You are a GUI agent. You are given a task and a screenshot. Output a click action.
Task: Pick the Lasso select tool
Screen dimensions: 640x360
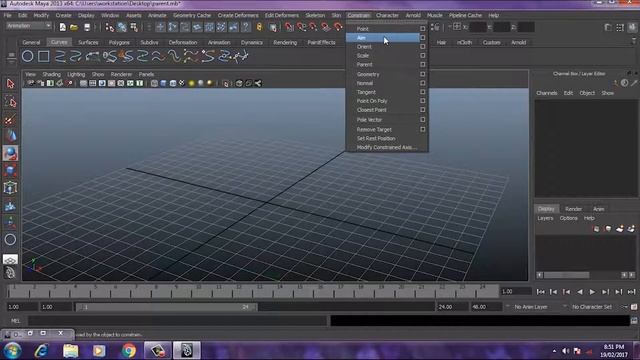point(10,101)
